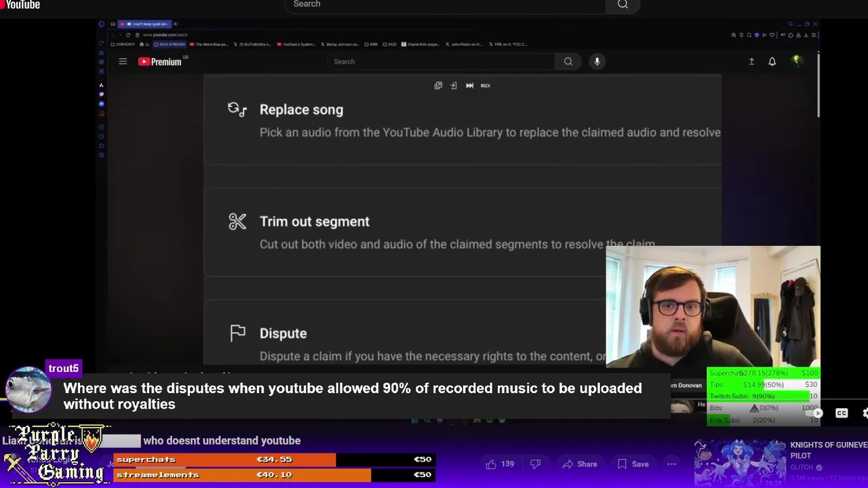This screenshot has width=868, height=488.
Task: Choose the Trim out segment heading
Action: 315,222
